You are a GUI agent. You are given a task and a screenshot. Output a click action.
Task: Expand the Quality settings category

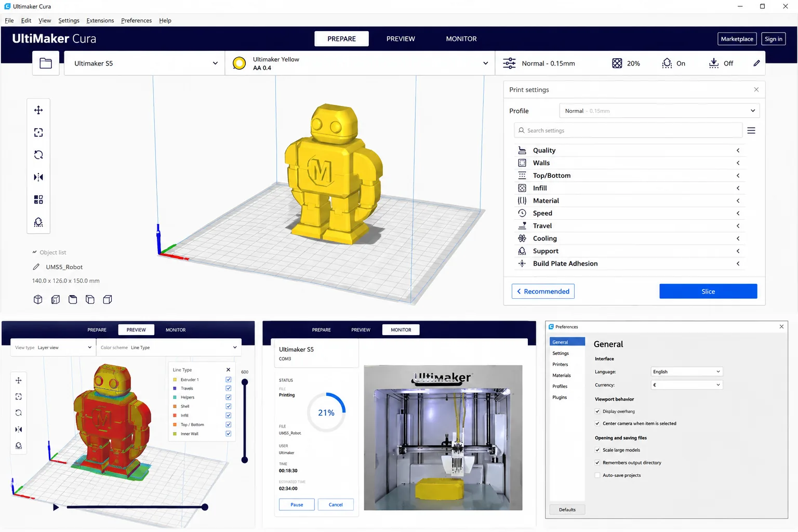click(x=629, y=150)
